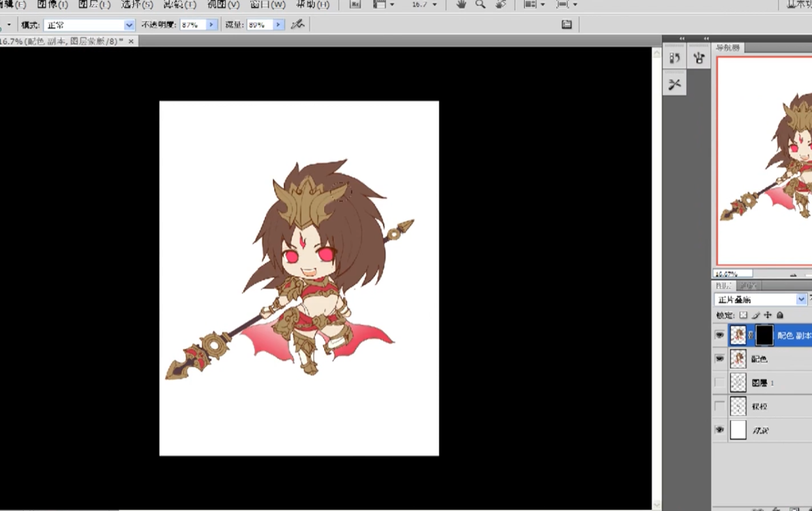Select the fourth layer's transparent thumbnail

click(738, 406)
